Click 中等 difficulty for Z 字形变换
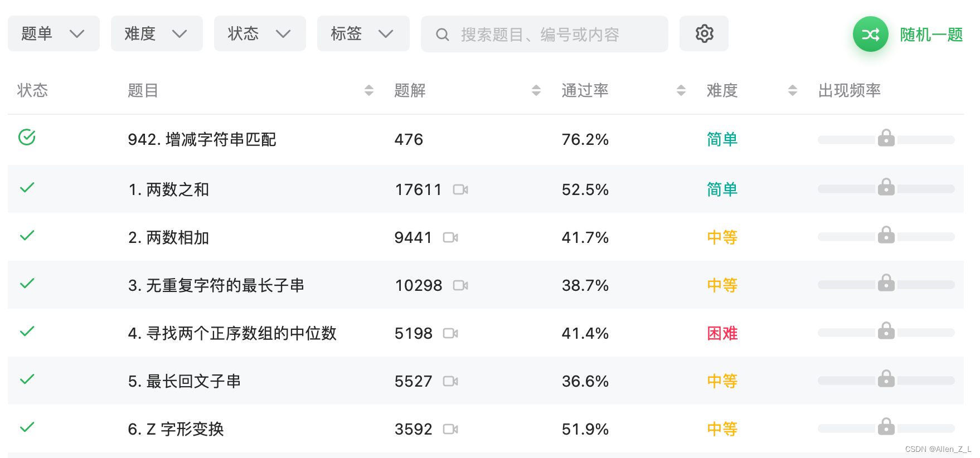 pos(722,429)
